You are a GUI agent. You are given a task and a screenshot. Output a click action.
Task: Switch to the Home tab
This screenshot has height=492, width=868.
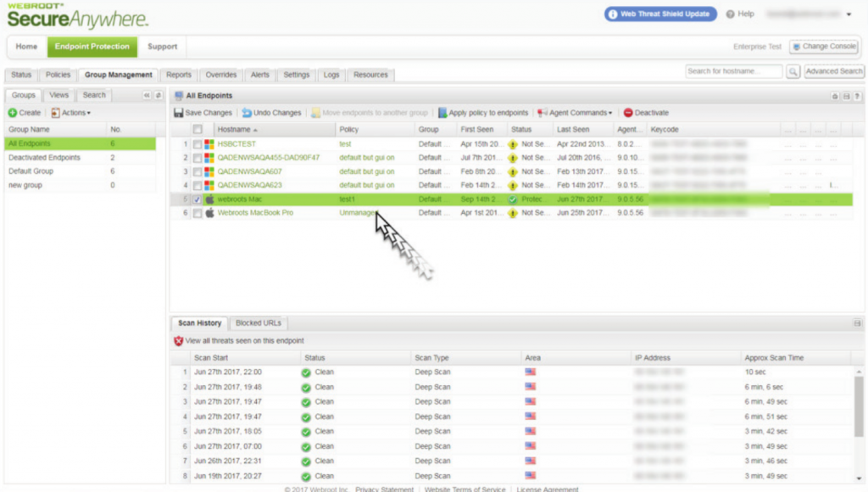tap(26, 47)
